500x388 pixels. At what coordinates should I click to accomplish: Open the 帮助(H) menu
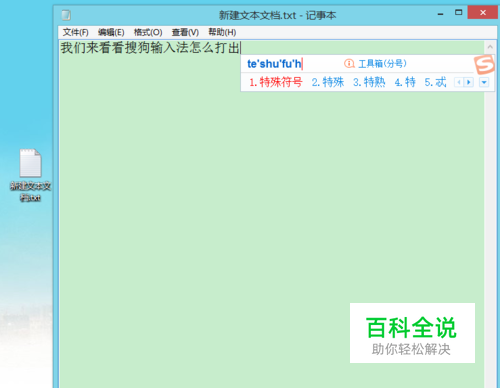click(222, 32)
